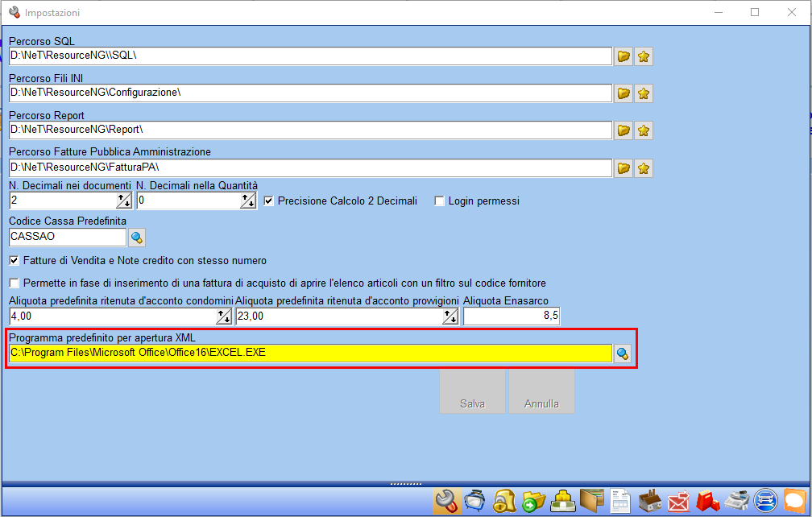This screenshot has height=517, width=812.
Task: Click spinner on N. Decimali nella Quantità
Action: tap(248, 201)
